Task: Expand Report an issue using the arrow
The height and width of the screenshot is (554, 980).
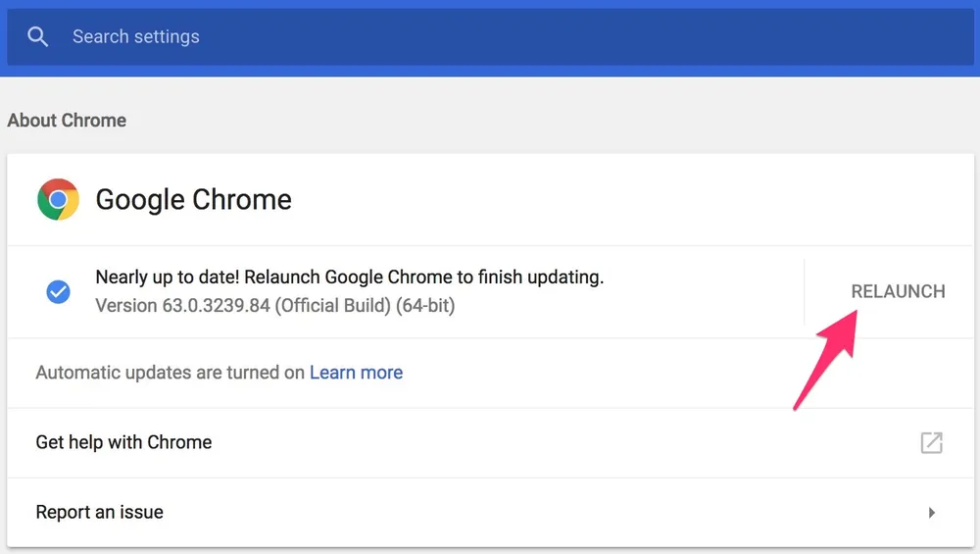Action: tap(932, 513)
